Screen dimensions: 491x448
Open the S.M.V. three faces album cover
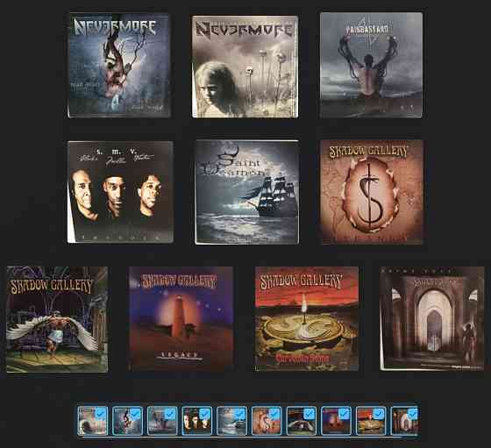pyautogui.click(x=121, y=192)
